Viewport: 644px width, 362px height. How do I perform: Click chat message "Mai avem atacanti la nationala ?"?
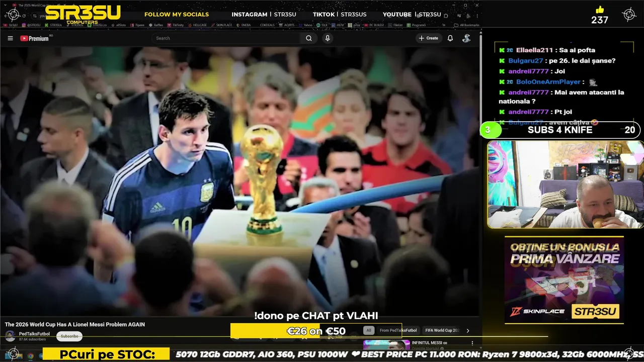click(x=561, y=97)
